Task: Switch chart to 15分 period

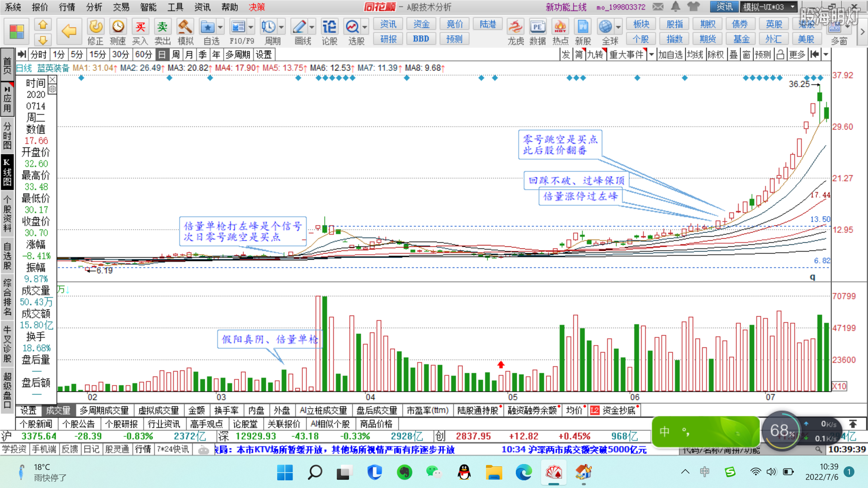Action: pyautogui.click(x=97, y=55)
